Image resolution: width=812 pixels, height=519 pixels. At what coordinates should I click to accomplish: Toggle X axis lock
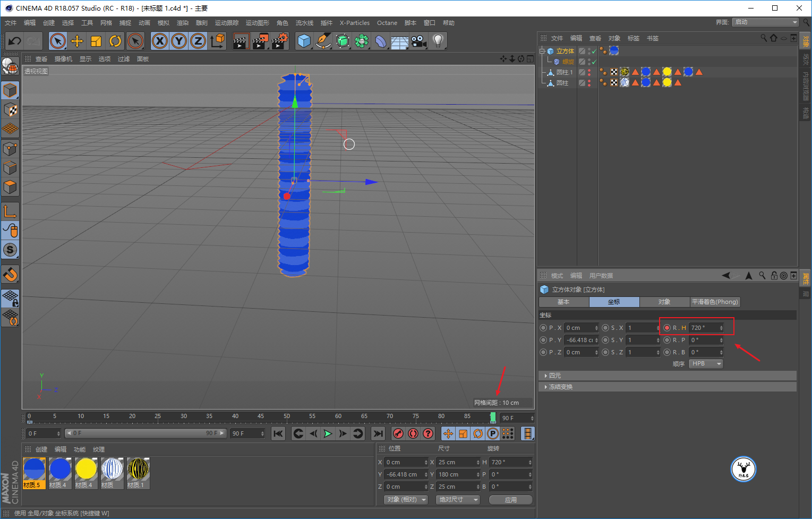click(x=160, y=41)
